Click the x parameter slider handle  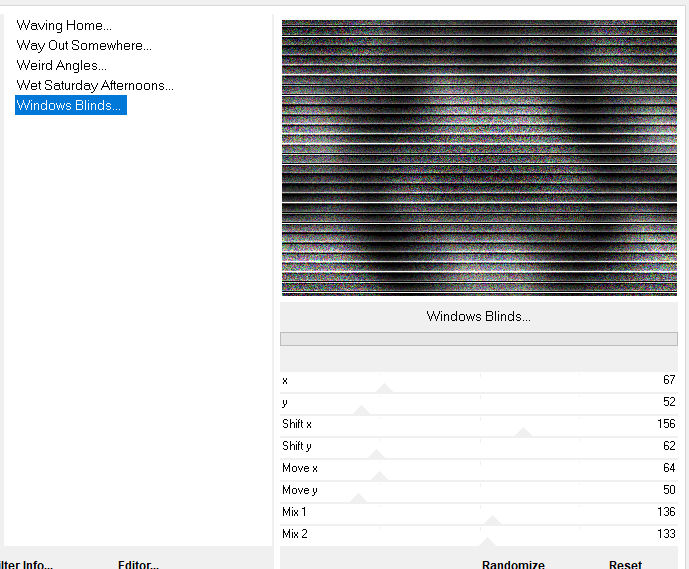384,388
